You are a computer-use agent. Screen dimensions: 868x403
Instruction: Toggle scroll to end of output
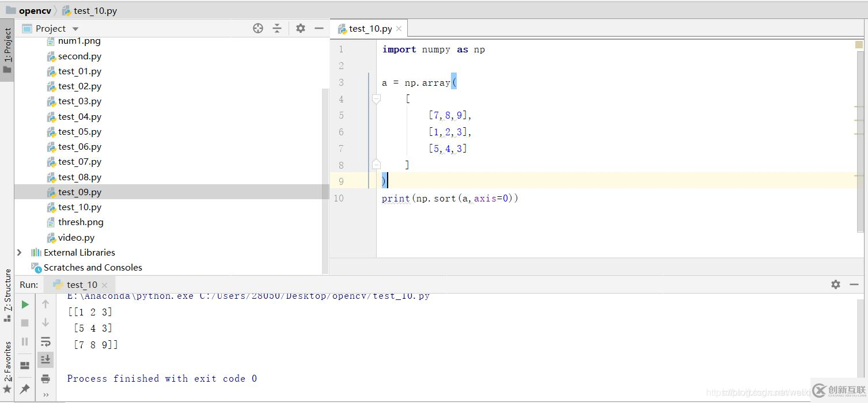click(x=46, y=360)
